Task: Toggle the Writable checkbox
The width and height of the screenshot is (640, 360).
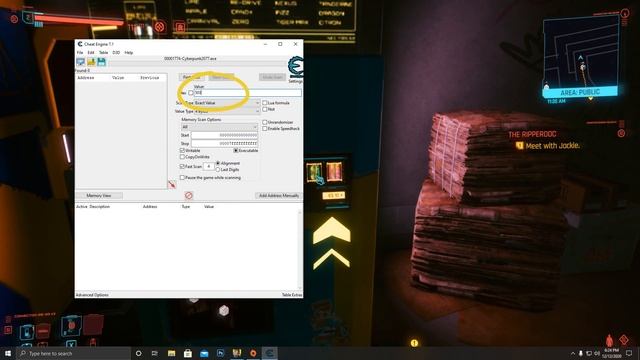Action: tap(182, 151)
